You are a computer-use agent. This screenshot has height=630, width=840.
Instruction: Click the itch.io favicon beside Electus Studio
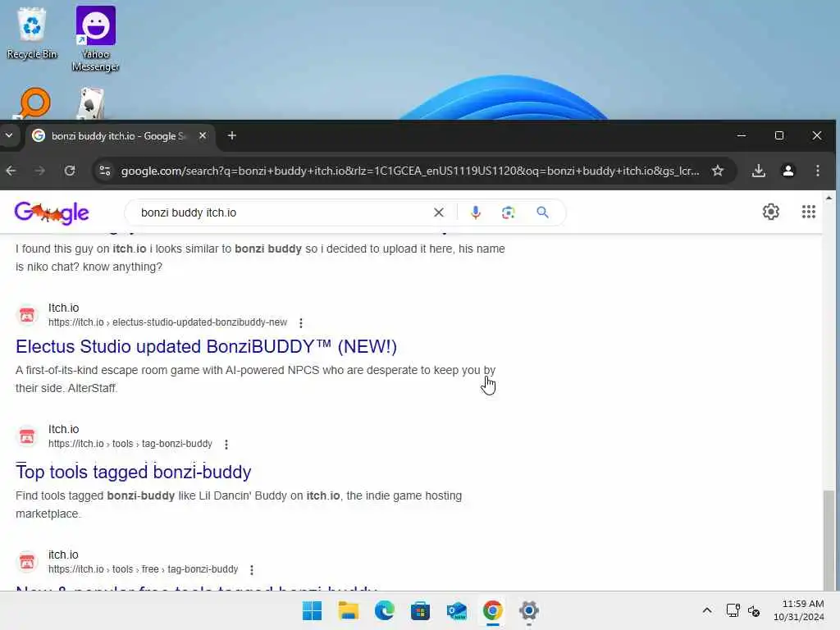27,315
